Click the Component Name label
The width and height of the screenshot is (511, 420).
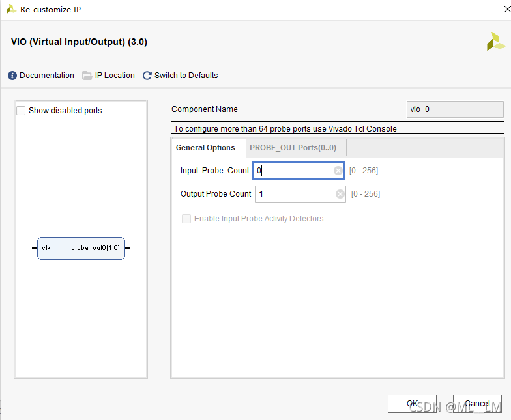coord(205,109)
